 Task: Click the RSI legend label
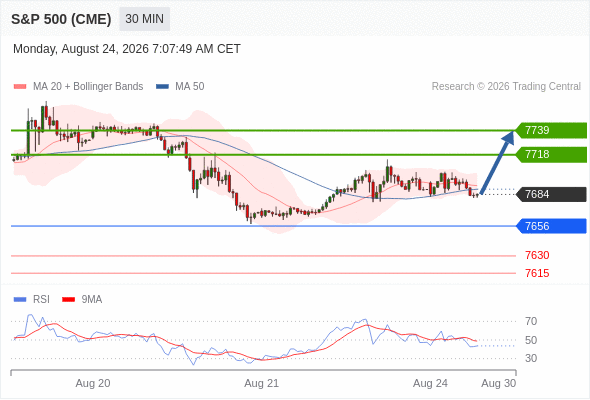[41, 300]
